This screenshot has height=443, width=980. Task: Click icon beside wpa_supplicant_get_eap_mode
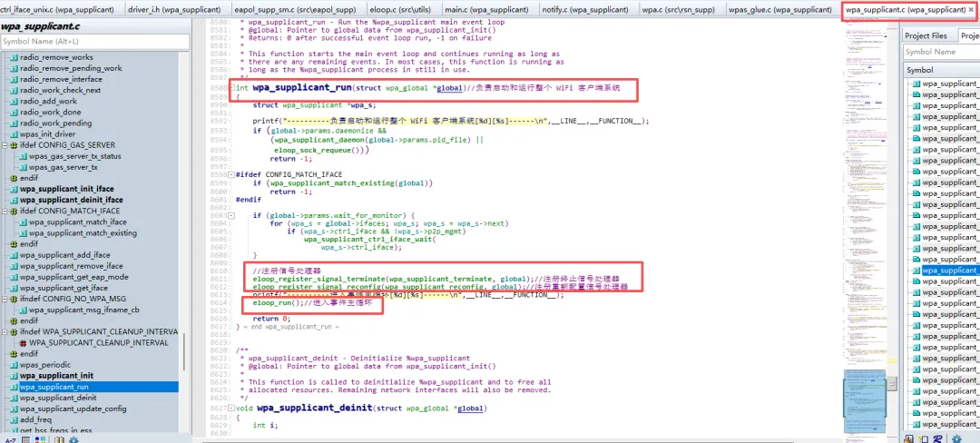[x=14, y=277]
